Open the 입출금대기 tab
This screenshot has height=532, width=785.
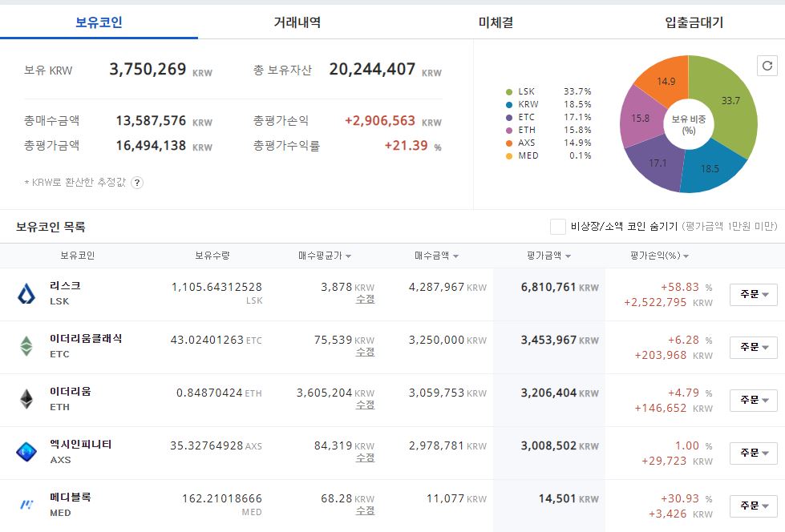click(x=694, y=22)
